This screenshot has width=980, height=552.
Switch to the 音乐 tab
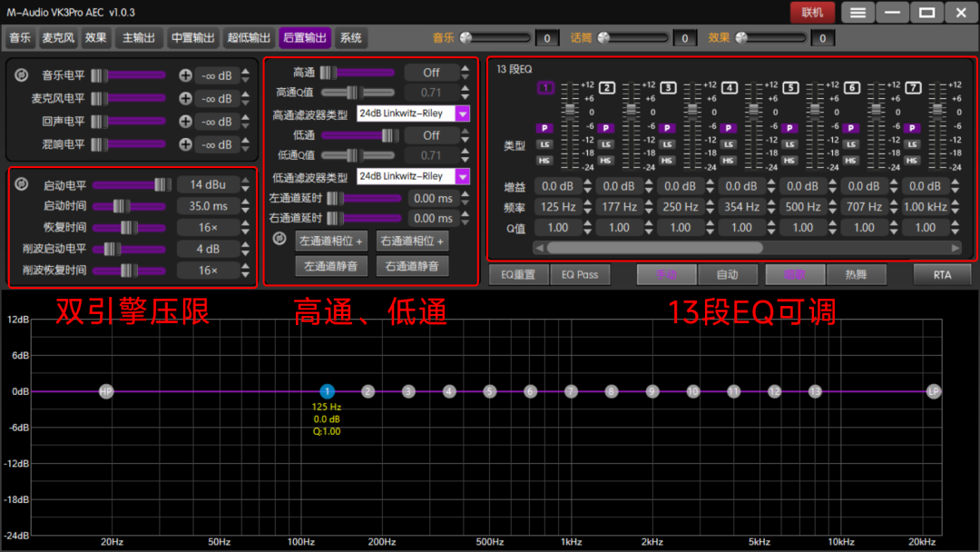pos(20,38)
